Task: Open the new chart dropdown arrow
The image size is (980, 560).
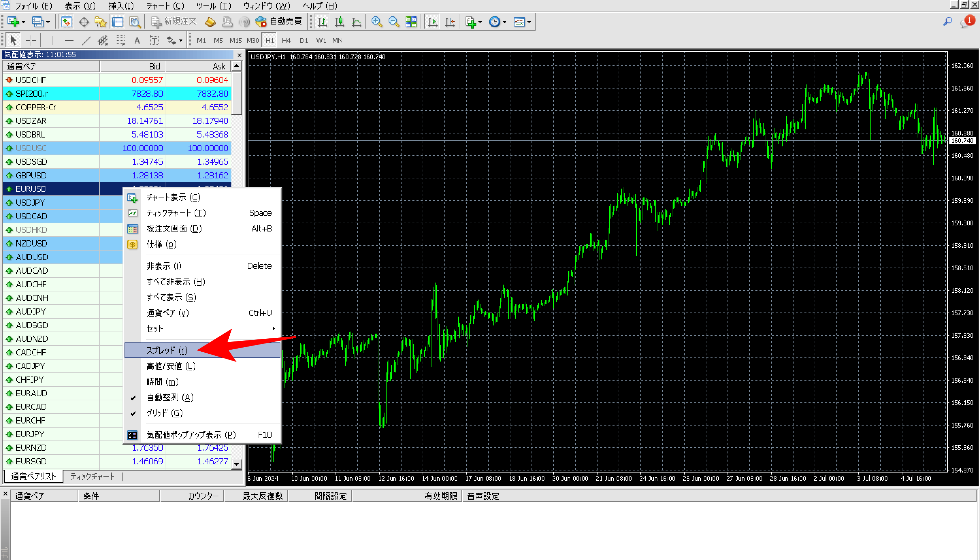Action: pyautogui.click(x=23, y=22)
